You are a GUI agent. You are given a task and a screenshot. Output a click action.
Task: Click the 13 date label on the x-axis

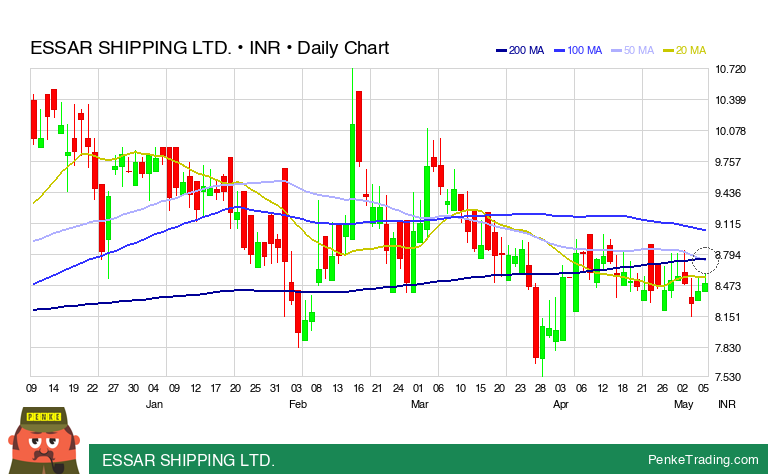point(337,388)
